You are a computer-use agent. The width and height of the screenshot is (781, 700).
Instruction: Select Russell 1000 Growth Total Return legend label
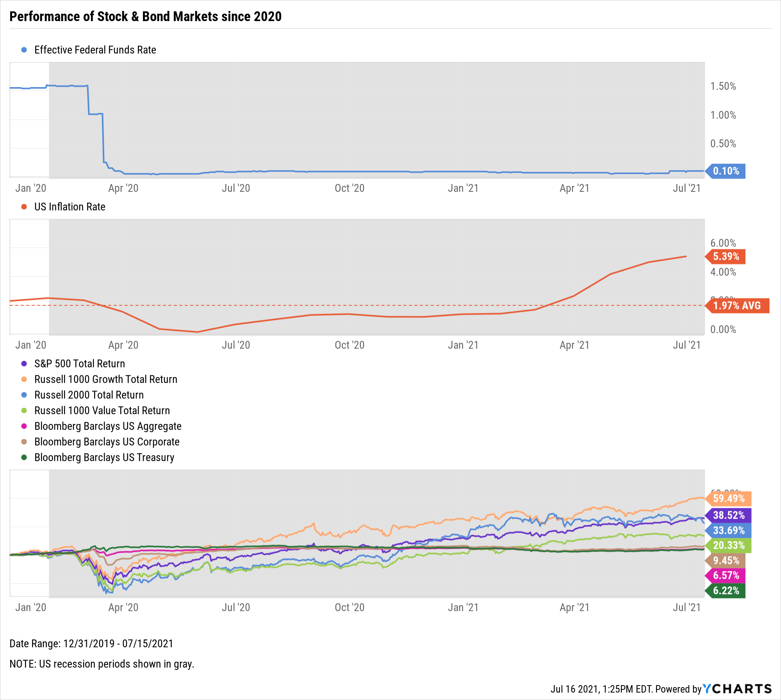[106, 379]
